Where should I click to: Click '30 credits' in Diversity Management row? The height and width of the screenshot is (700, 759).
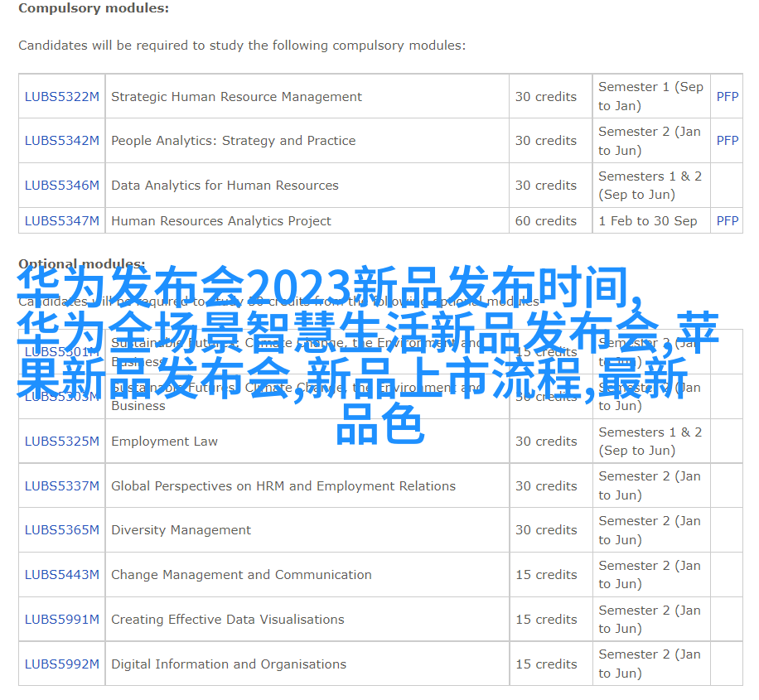(x=546, y=530)
